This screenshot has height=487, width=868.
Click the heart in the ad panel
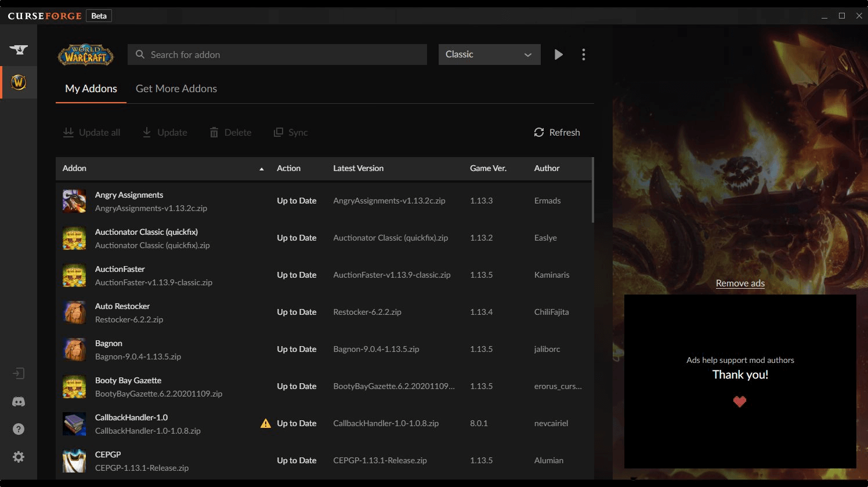coord(740,401)
